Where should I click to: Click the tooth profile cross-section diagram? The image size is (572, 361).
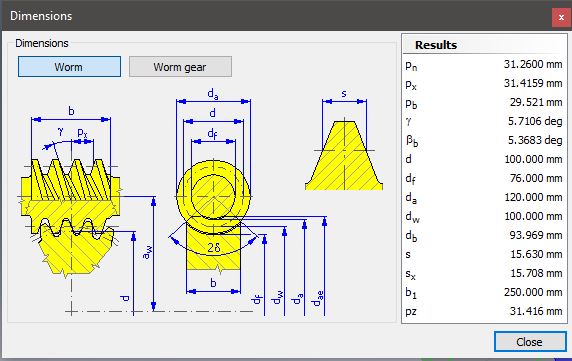click(344, 155)
